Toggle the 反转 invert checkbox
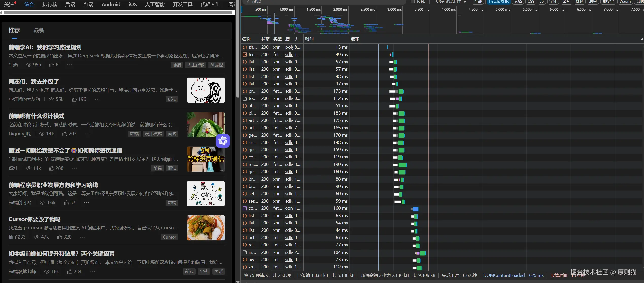 [413, 2]
